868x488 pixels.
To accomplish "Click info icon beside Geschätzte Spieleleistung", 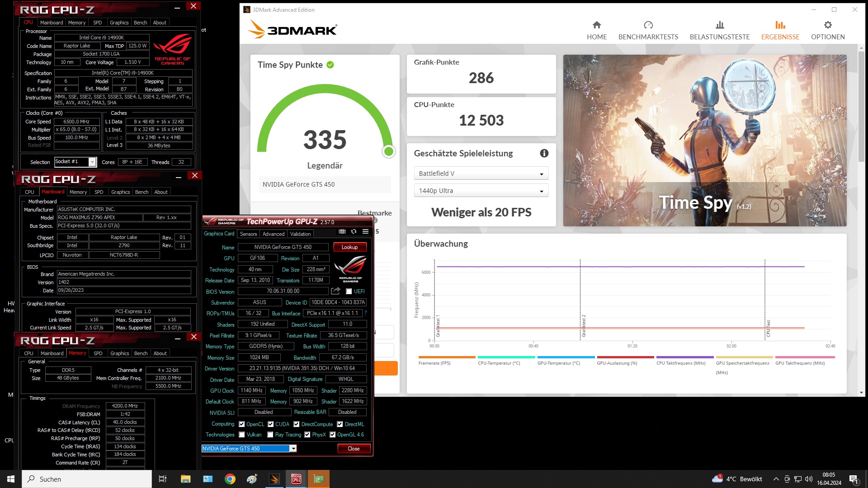I will click(x=544, y=153).
